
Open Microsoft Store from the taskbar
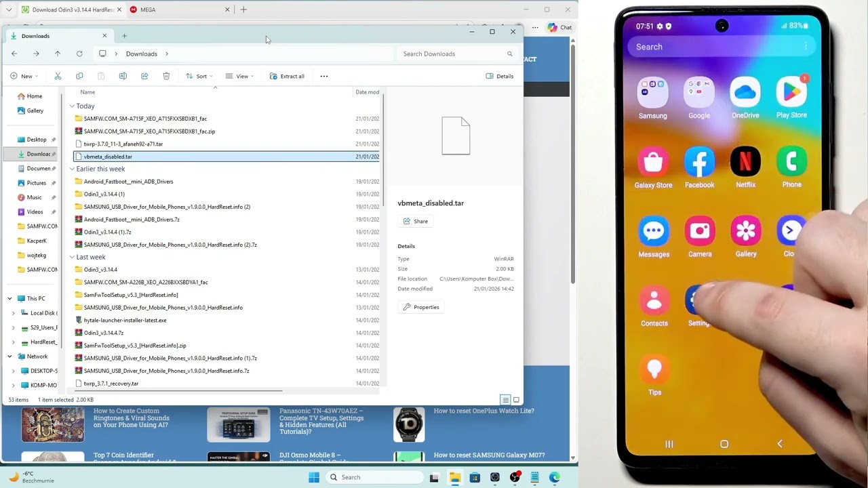pyautogui.click(x=475, y=477)
